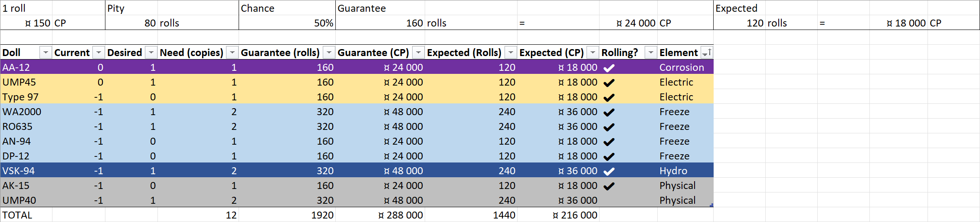The image size is (980, 222).
Task: Toggle the Rolling checkmark for AN-94
Action: click(609, 142)
